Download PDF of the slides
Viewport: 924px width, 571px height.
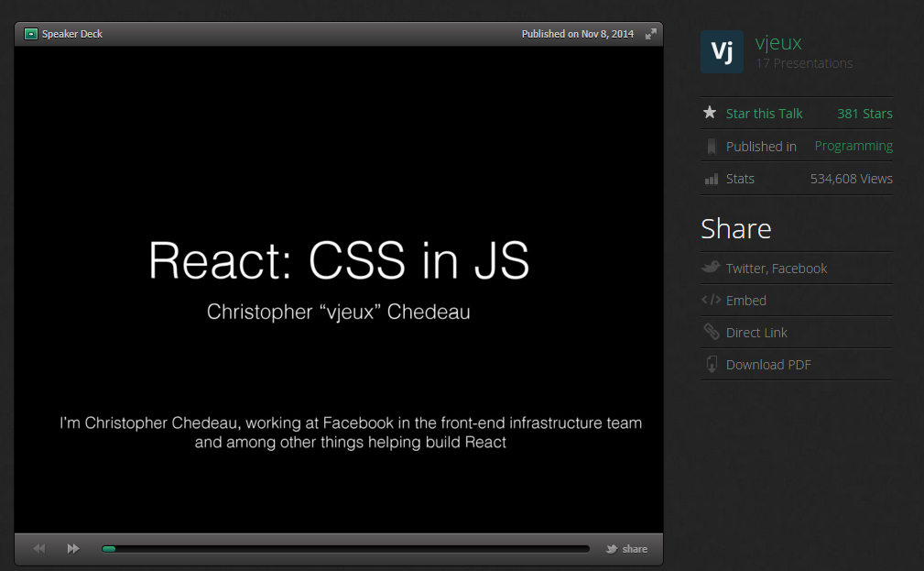(x=768, y=365)
